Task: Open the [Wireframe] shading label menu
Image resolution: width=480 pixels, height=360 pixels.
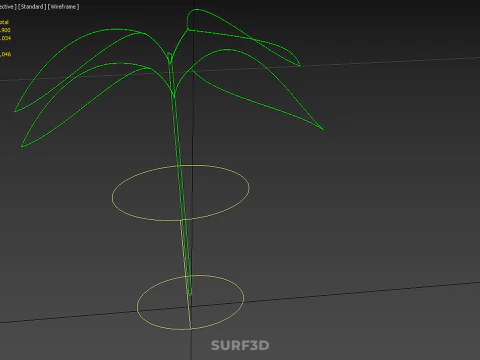Action: (64, 7)
